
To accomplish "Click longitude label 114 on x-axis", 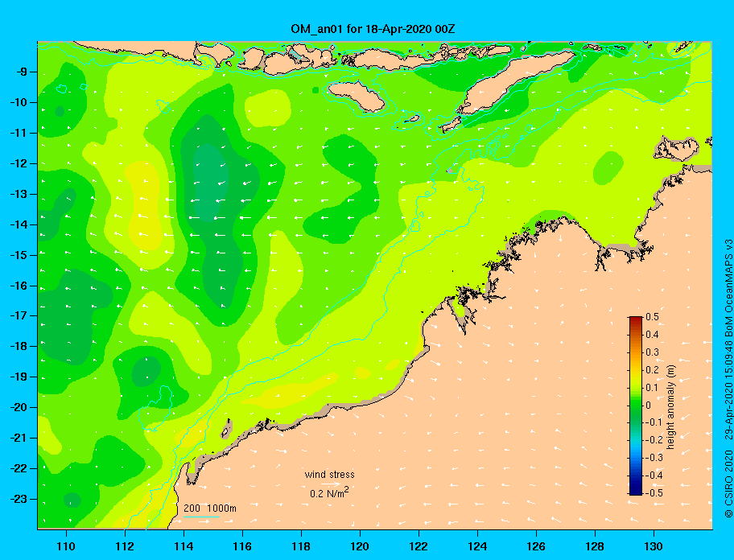I will [183, 546].
